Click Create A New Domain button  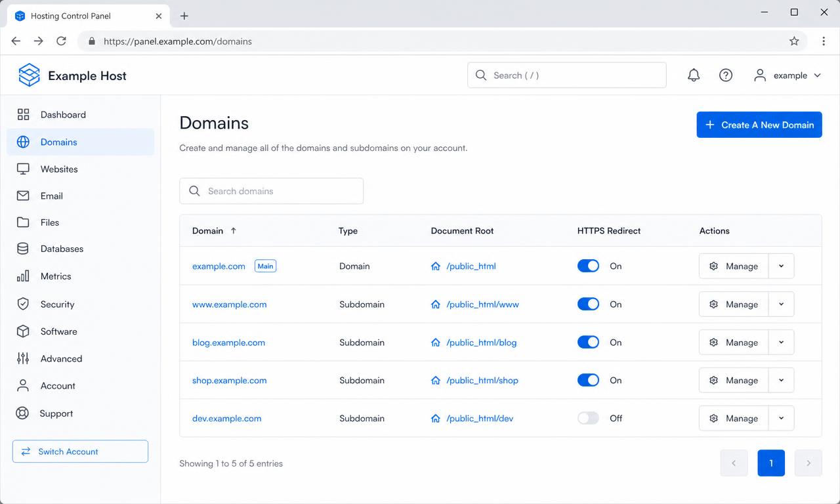tap(759, 125)
